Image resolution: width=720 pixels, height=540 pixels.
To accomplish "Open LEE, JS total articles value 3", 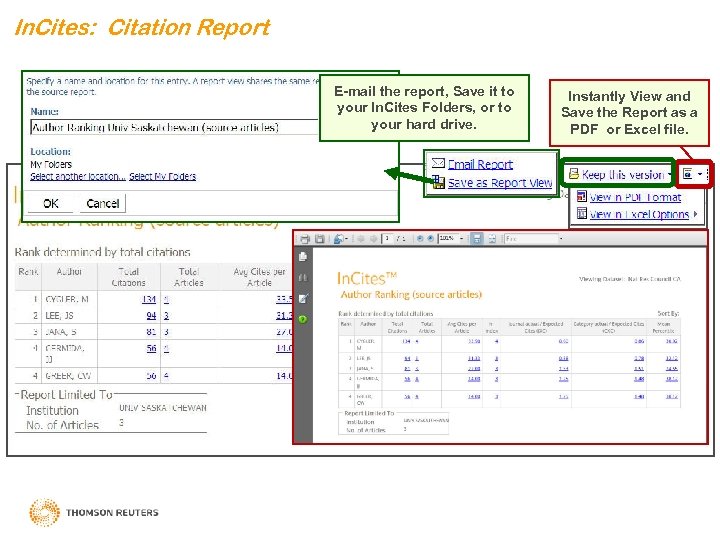I will pos(166,315).
